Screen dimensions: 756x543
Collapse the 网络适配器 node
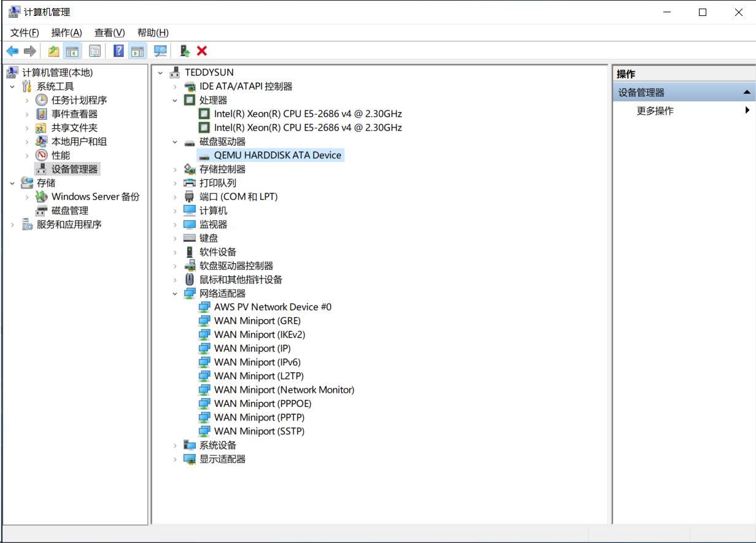pos(175,293)
